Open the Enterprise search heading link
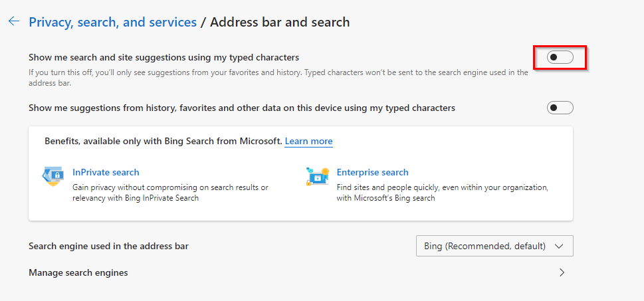644x301 pixels. 373,173
